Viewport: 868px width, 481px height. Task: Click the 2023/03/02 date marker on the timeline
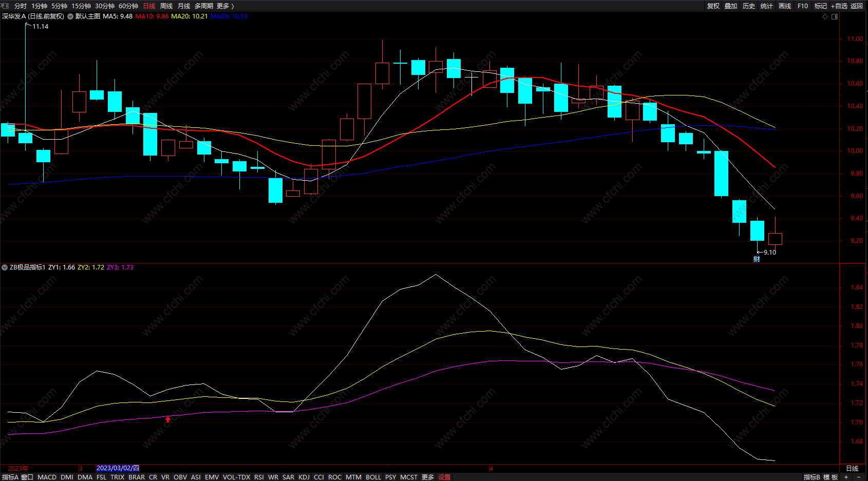pyautogui.click(x=118, y=468)
